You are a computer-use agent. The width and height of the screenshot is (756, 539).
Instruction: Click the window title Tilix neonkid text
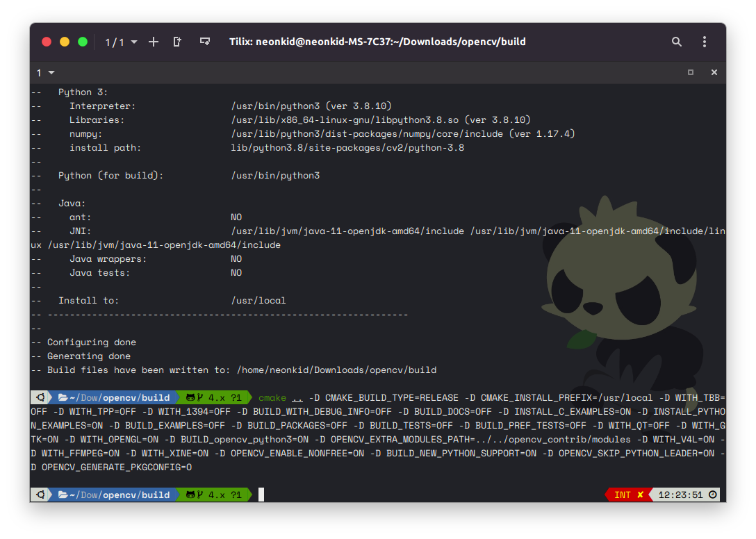click(377, 42)
